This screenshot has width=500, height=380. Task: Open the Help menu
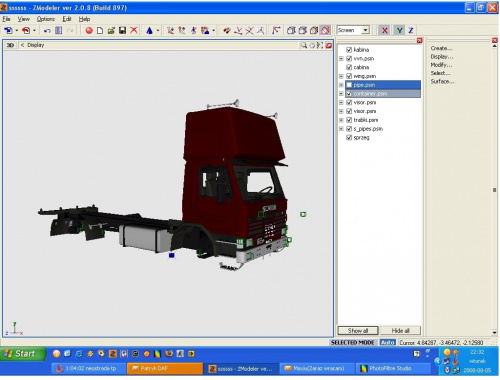click(x=84, y=19)
